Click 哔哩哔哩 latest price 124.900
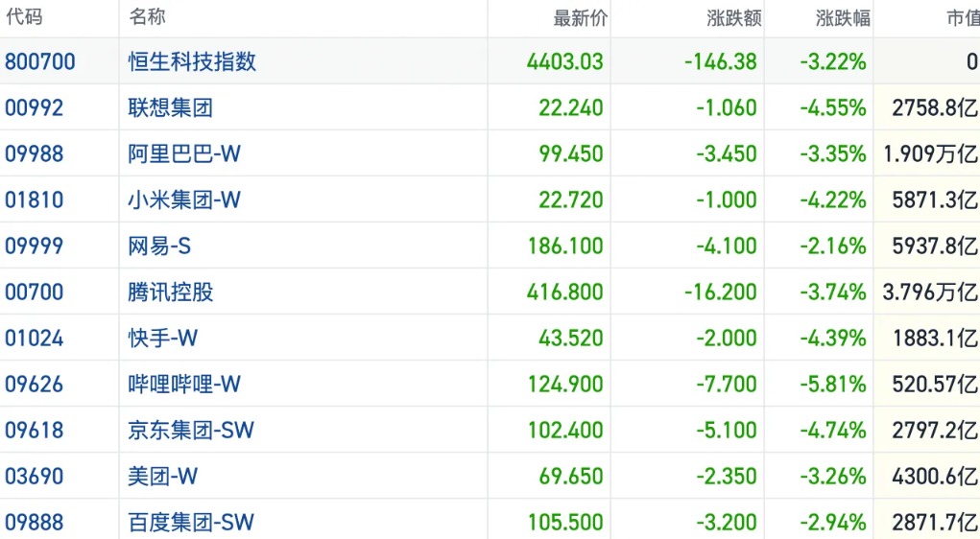The height and width of the screenshot is (539, 980). pyautogui.click(x=565, y=384)
